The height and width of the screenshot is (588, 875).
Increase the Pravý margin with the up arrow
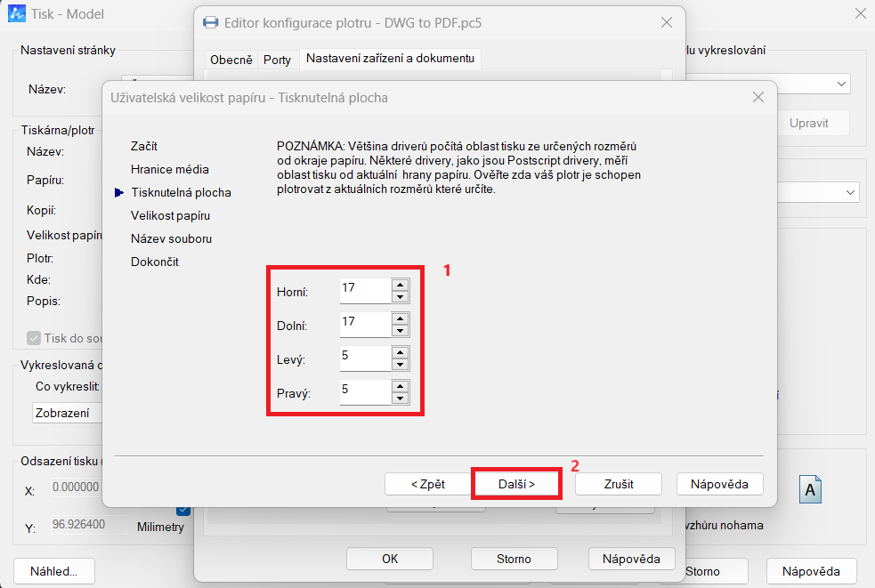(401, 386)
